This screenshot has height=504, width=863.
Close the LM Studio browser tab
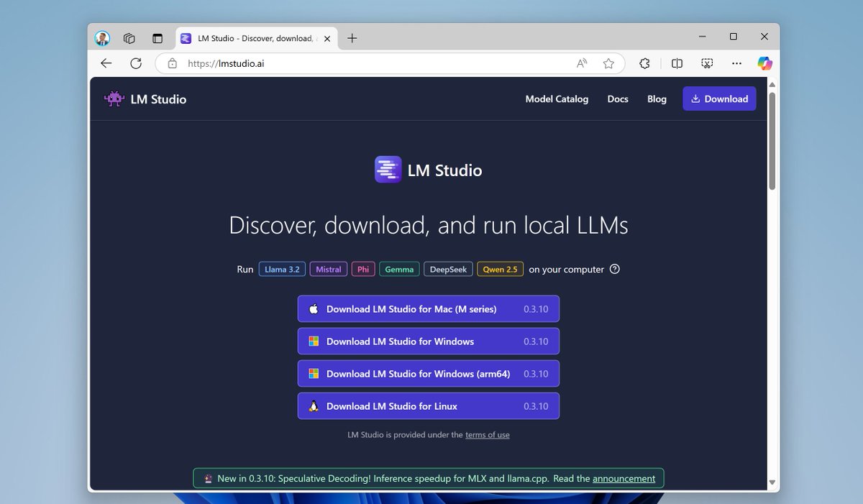point(327,38)
